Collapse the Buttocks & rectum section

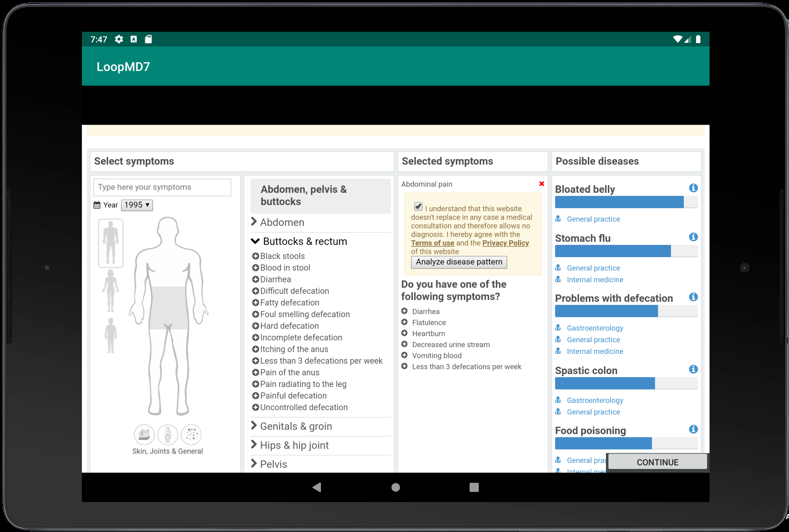coord(305,241)
